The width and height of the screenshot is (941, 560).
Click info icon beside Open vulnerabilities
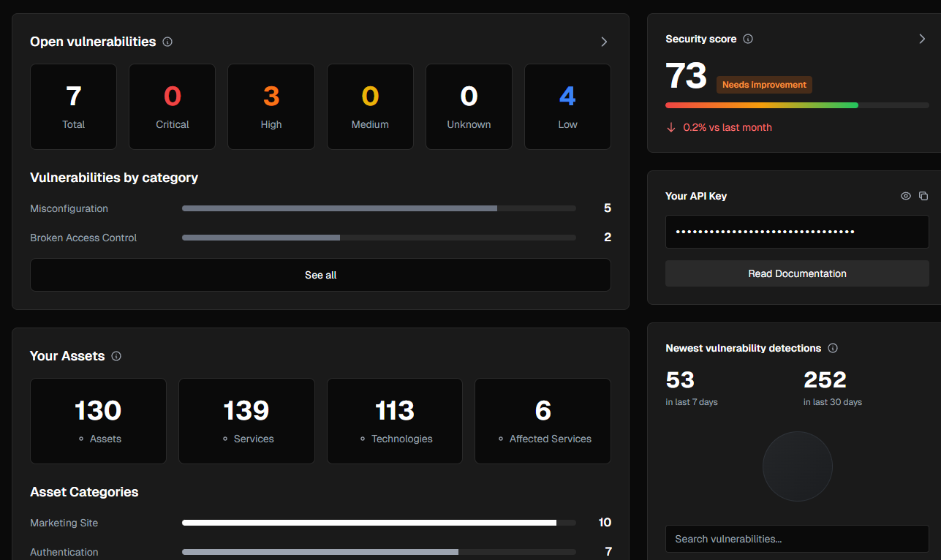tap(167, 42)
